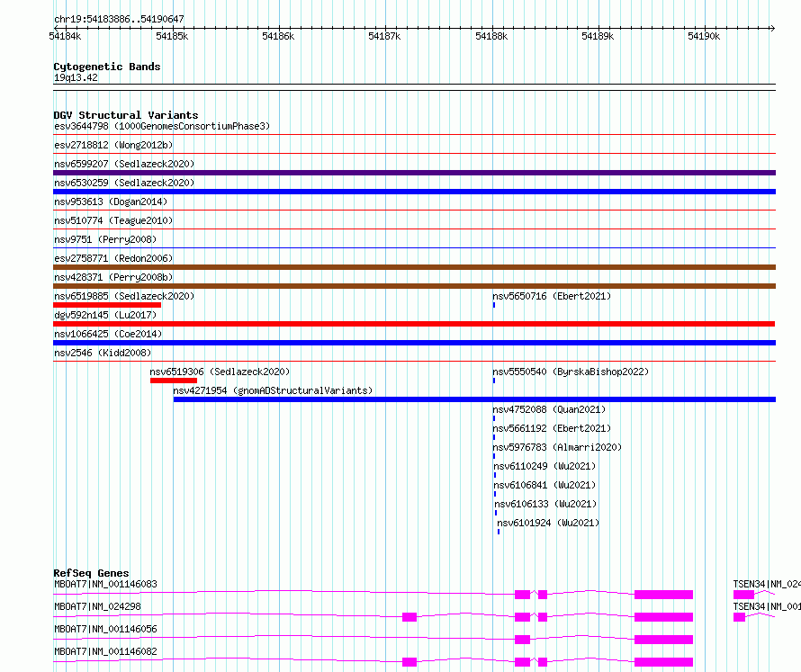The width and height of the screenshot is (801, 672).
Task: Select transcript MBOAT7|NM_001146056 label
Action: pos(105,629)
